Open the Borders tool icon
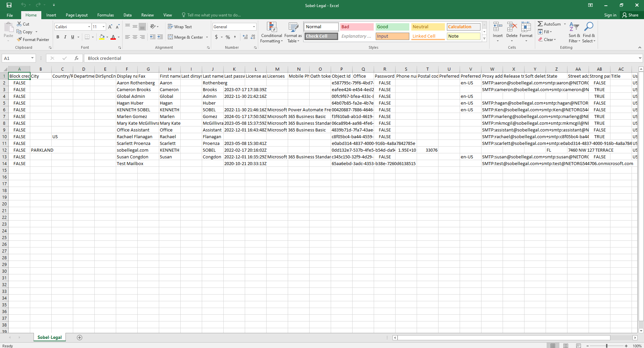Viewport: 644px width, 348px height. [x=87, y=37]
